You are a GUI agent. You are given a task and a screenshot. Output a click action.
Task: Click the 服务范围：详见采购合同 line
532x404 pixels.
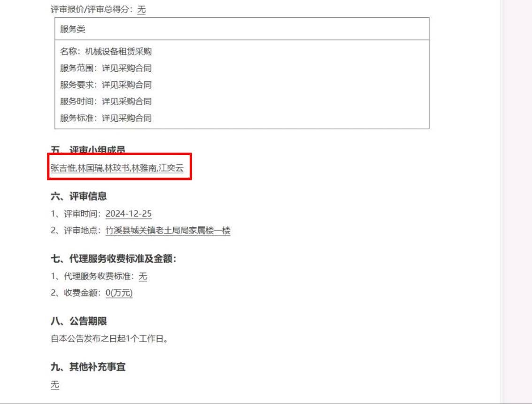[x=106, y=68]
